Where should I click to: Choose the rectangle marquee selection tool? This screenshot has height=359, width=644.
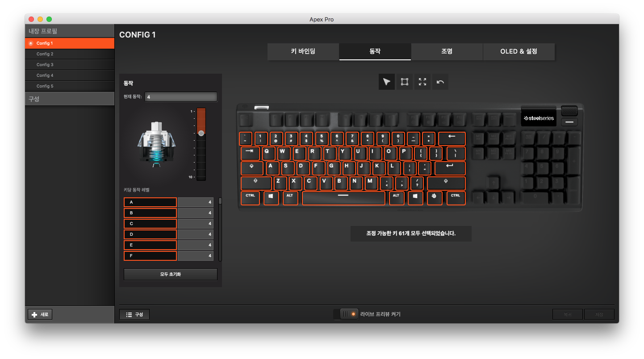coord(405,82)
